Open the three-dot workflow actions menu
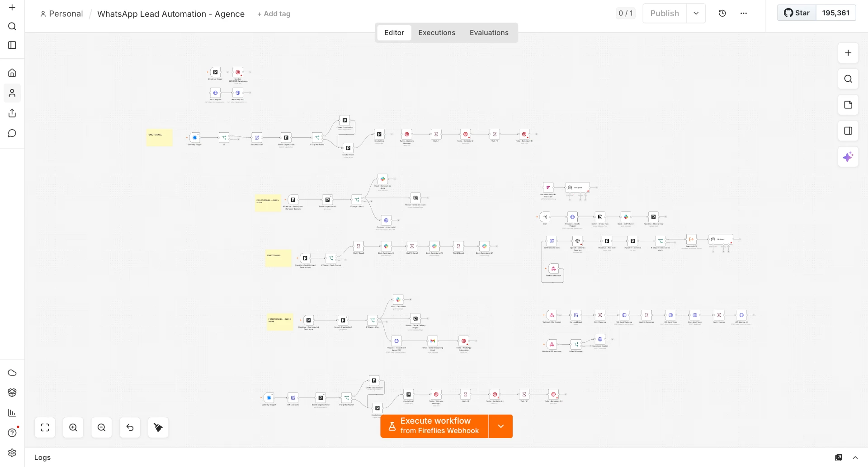The width and height of the screenshot is (868, 467). pos(744,14)
